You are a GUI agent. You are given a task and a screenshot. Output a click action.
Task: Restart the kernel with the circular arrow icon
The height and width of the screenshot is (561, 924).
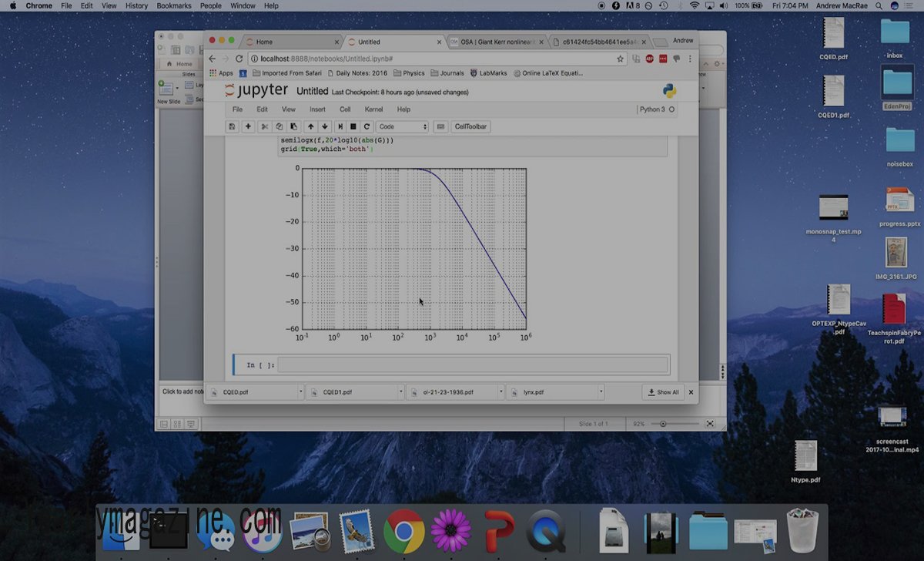tap(367, 126)
